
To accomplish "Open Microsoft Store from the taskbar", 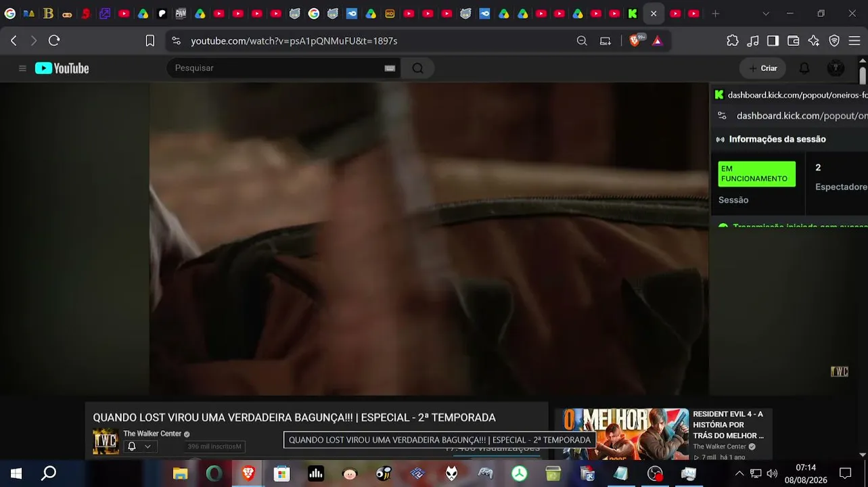I will [x=282, y=473].
